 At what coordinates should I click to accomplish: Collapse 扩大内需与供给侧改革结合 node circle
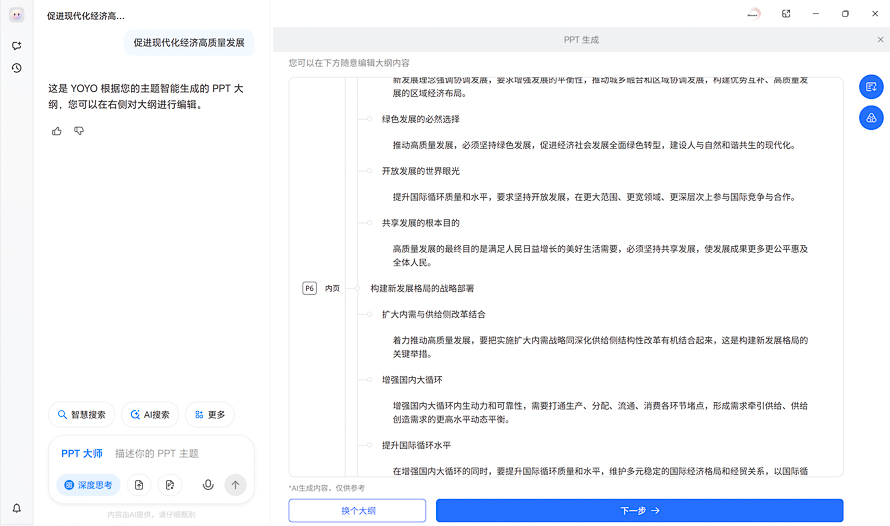(369, 314)
